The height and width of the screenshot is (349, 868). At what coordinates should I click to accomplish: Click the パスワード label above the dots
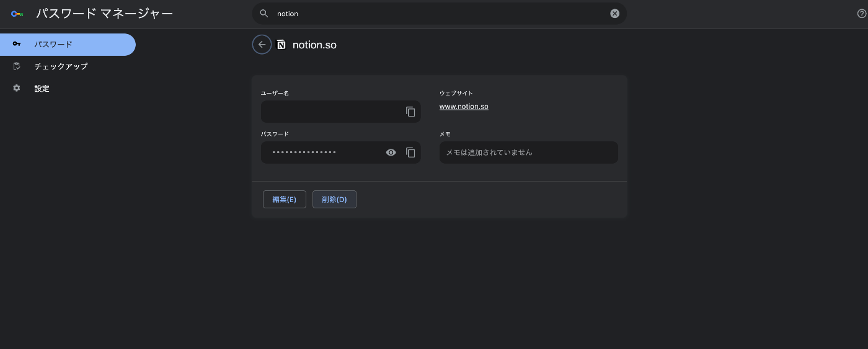pyautogui.click(x=275, y=134)
